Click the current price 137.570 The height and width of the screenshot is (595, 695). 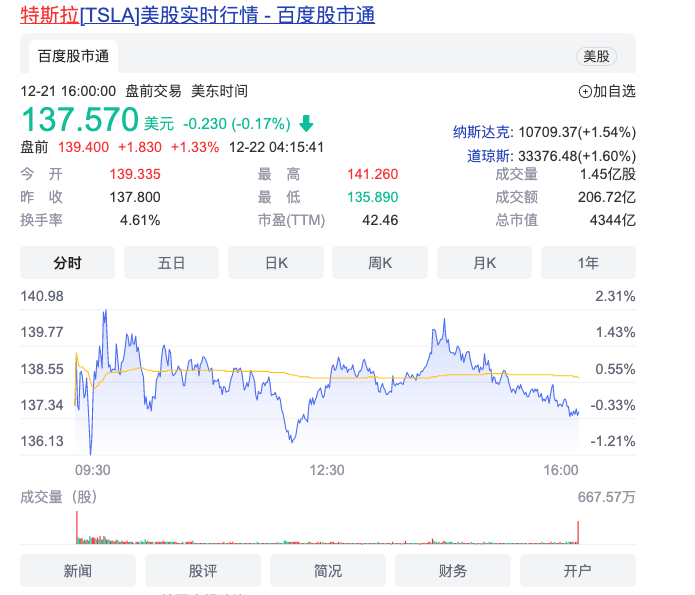coord(80,119)
